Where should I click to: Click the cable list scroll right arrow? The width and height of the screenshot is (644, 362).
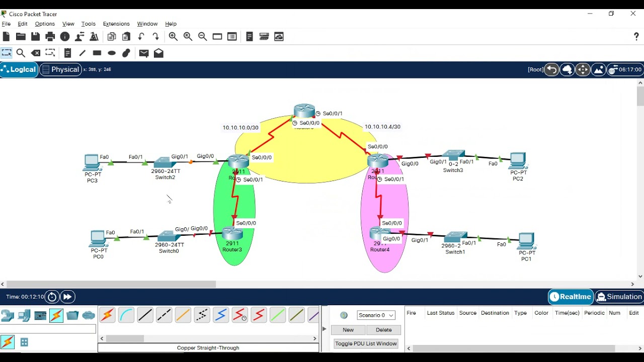315,338
